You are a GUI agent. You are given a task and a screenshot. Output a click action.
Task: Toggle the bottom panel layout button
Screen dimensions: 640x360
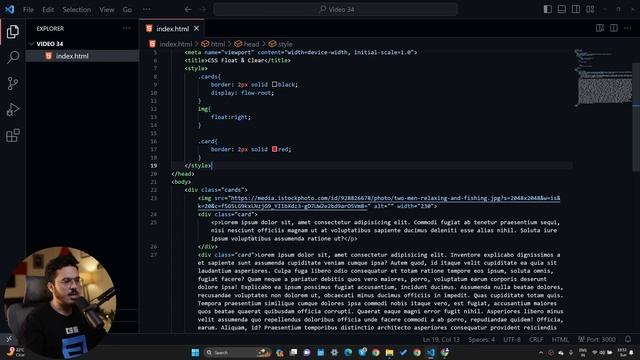[562, 9]
